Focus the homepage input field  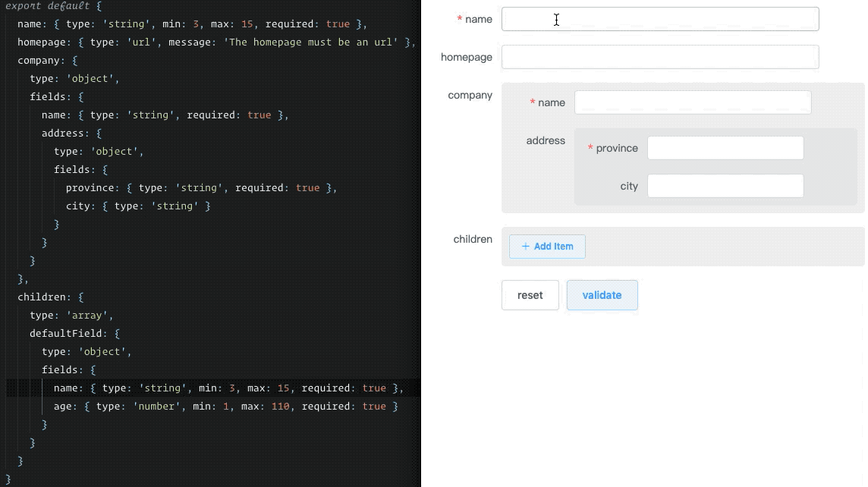pyautogui.click(x=659, y=56)
